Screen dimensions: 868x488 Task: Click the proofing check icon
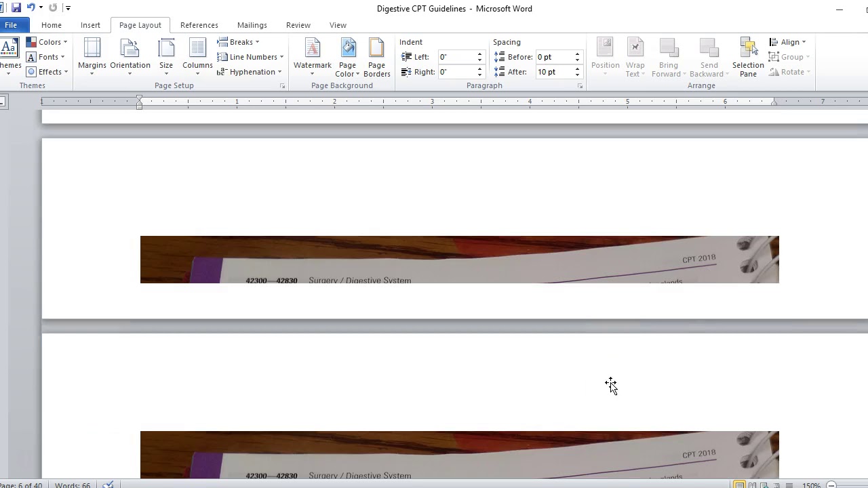coord(108,485)
